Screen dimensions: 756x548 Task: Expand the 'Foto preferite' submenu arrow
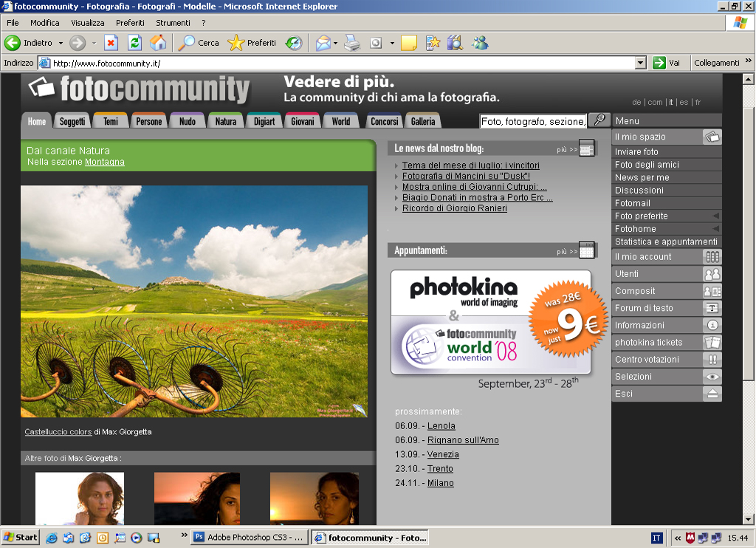[716, 216]
